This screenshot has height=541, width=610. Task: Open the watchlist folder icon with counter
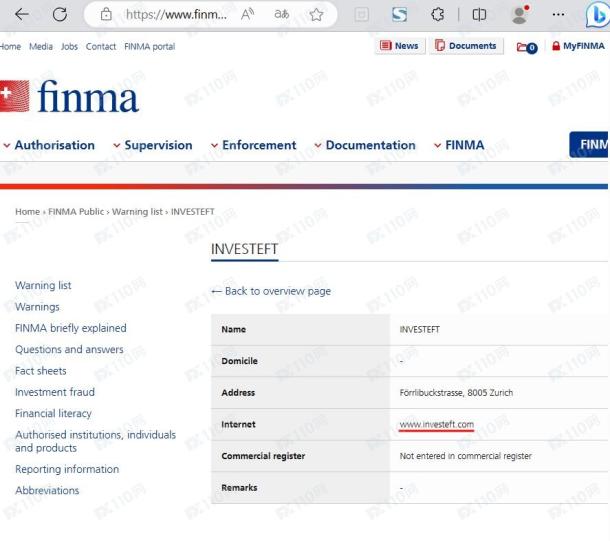pyautogui.click(x=527, y=47)
